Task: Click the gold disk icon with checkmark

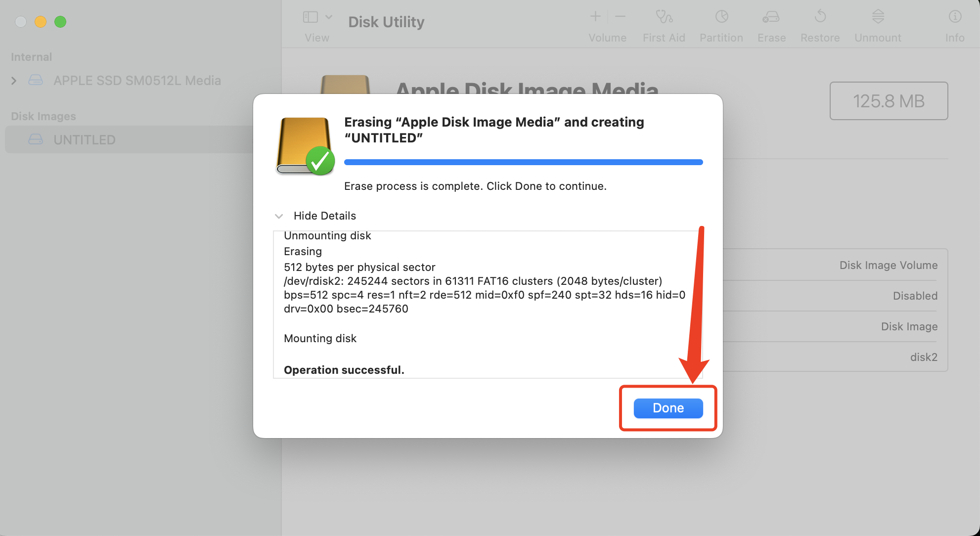Action: (x=305, y=146)
